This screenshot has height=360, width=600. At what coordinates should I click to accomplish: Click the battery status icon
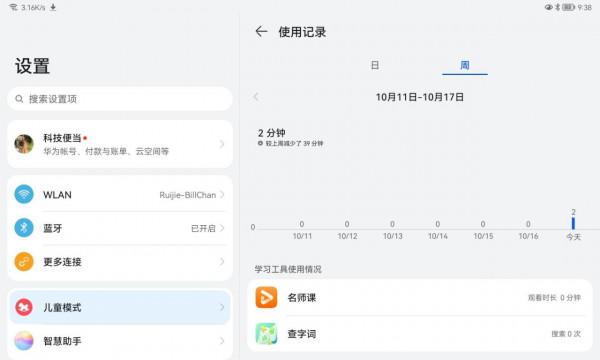(568, 7)
